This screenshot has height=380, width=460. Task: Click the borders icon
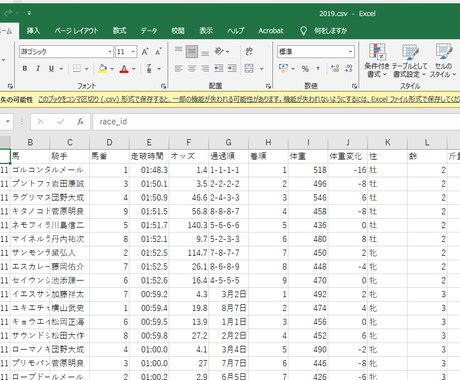[x=77, y=68]
